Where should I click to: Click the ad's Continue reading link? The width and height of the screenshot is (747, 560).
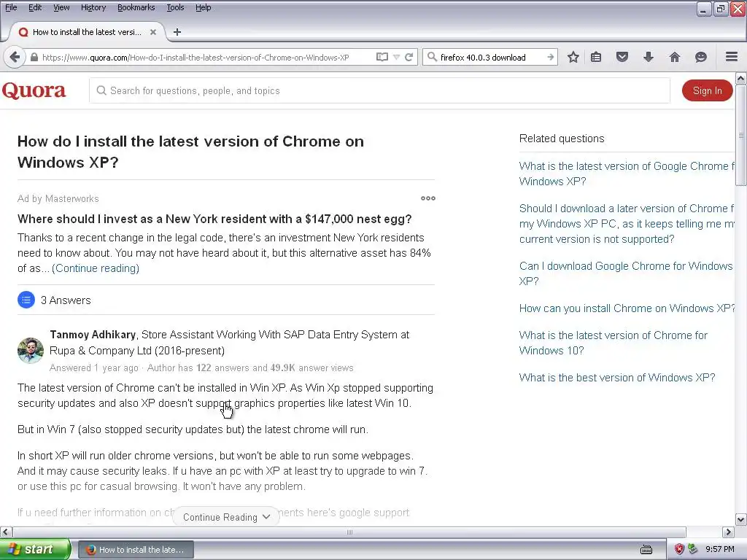[x=96, y=268]
